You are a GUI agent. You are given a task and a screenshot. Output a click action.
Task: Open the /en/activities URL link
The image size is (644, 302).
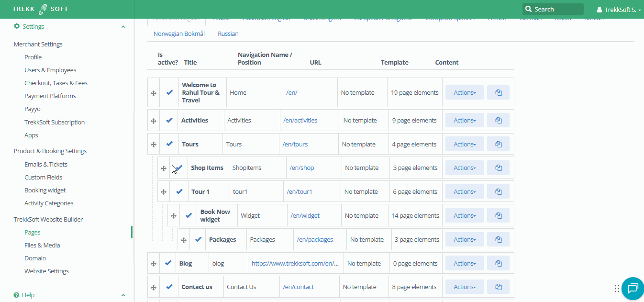tap(300, 121)
